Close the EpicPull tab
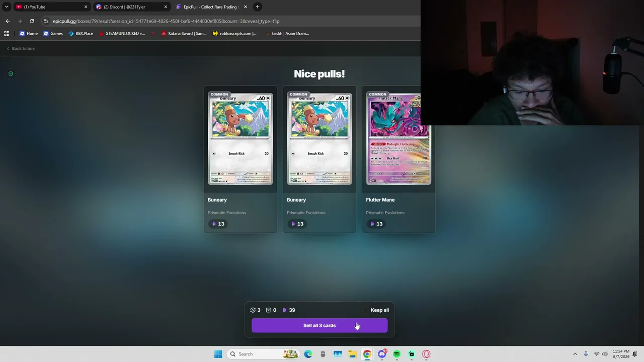The image size is (644, 362). [246, 7]
